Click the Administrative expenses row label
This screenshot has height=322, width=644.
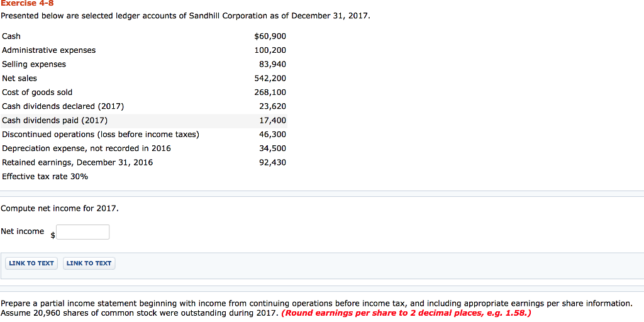[x=49, y=50]
